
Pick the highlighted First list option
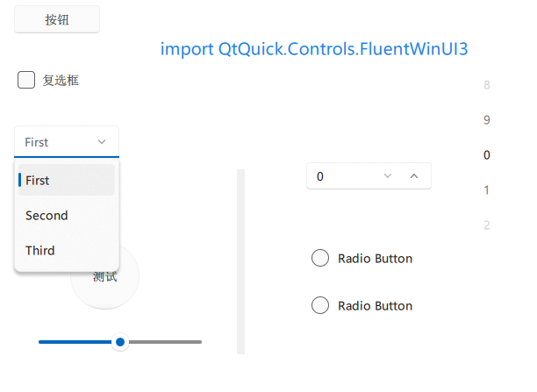click(x=67, y=180)
